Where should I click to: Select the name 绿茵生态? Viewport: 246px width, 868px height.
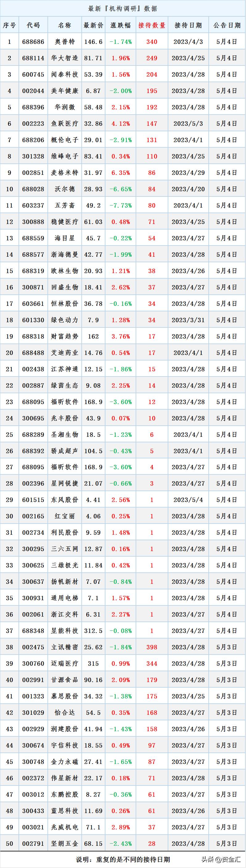[64, 386]
